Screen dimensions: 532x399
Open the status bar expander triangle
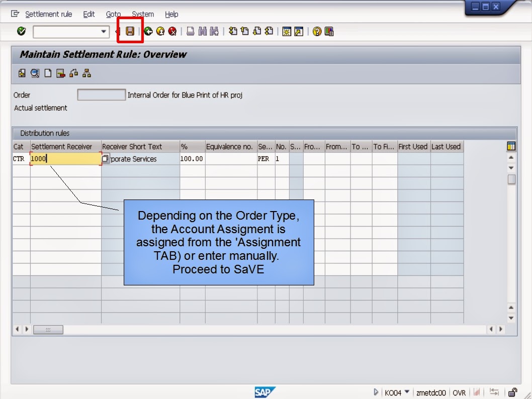point(376,393)
